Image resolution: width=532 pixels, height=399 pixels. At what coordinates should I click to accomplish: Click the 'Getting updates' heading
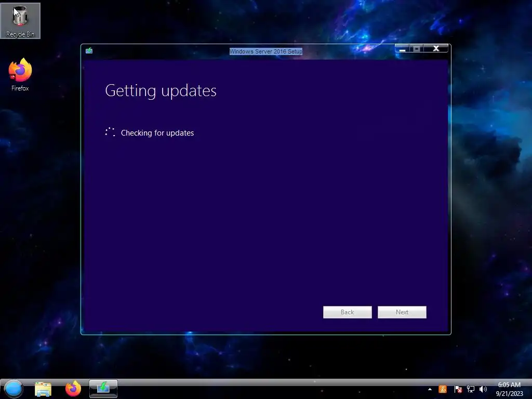click(161, 91)
